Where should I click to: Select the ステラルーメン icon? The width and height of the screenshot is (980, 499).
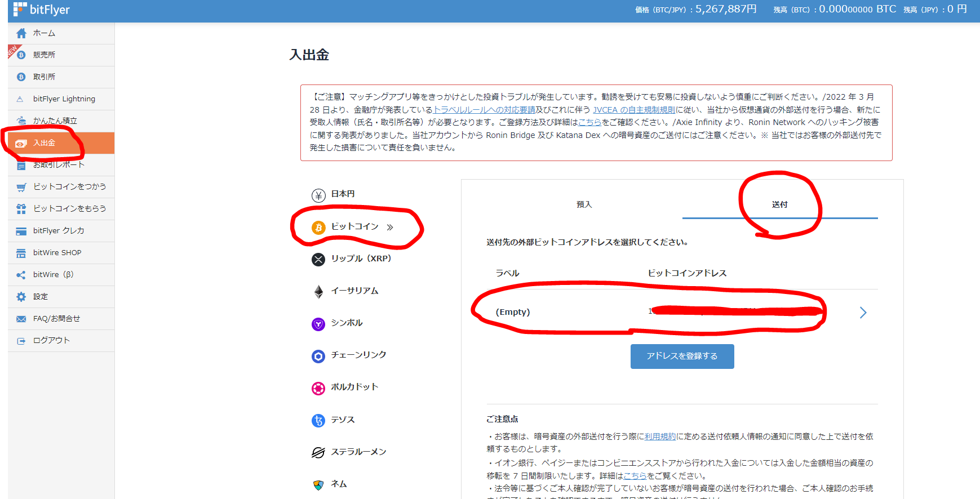click(318, 453)
